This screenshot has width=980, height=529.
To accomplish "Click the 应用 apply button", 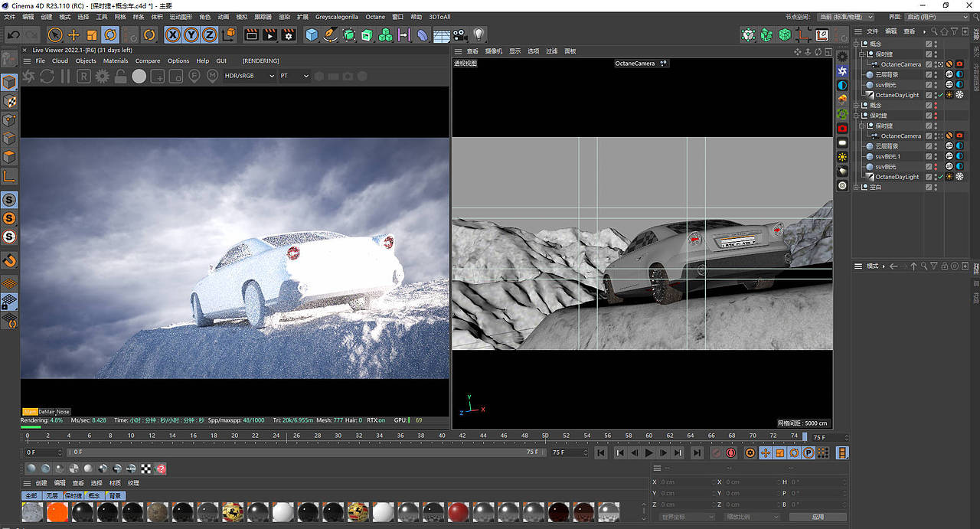I will pyautogui.click(x=817, y=517).
